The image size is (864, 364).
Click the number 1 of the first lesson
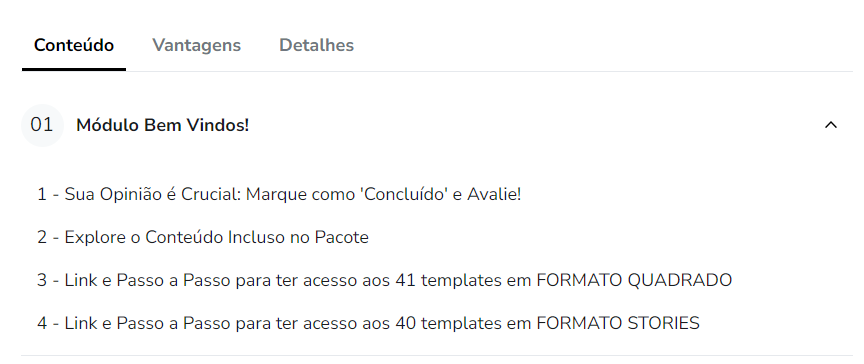pyautogui.click(x=41, y=194)
